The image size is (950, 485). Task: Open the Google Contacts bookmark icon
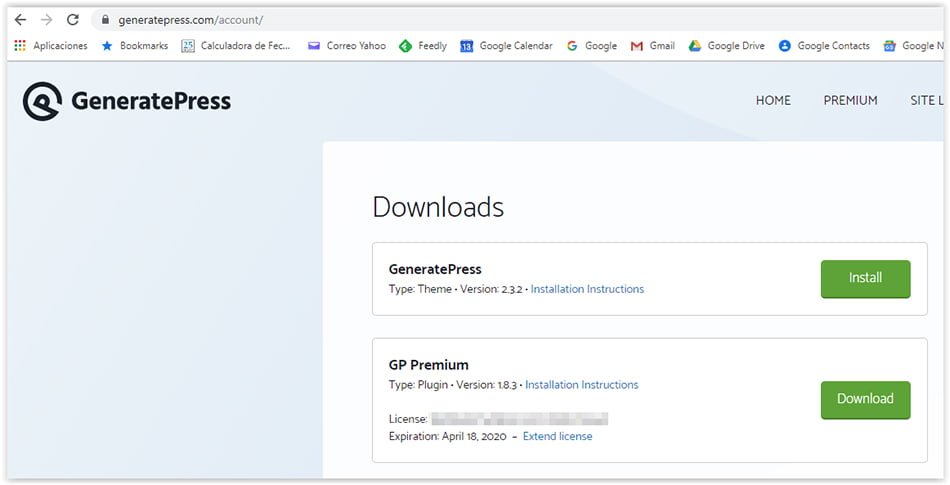pos(785,45)
